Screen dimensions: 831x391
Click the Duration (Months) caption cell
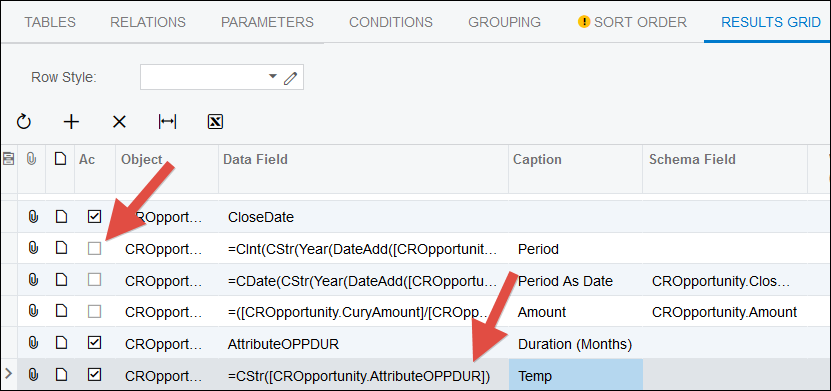pyautogui.click(x=576, y=344)
